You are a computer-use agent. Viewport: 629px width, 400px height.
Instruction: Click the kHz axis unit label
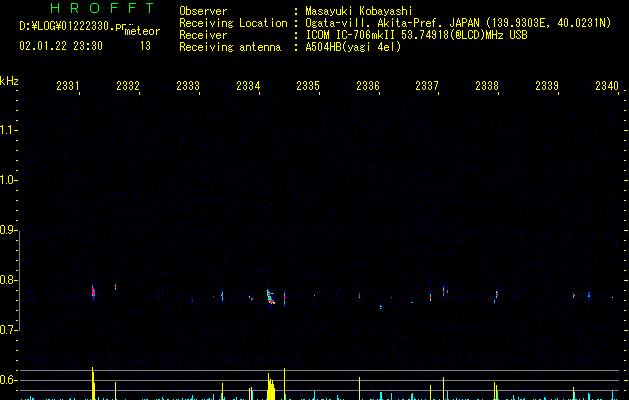pos(9,81)
